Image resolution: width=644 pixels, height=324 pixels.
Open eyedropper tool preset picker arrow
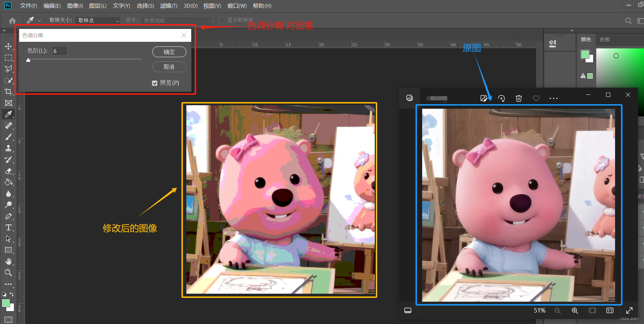click(39, 21)
